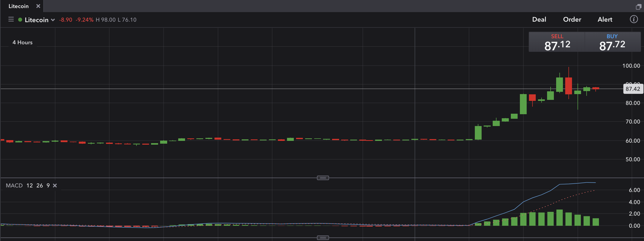Click the SELL price 87.12
644x241 pixels.
click(x=557, y=42)
